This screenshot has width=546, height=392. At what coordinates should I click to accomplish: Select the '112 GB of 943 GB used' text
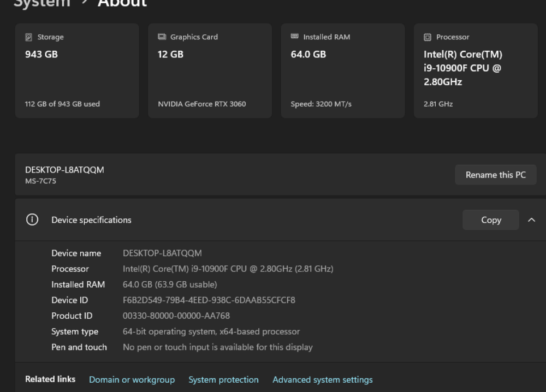pyautogui.click(x=62, y=104)
